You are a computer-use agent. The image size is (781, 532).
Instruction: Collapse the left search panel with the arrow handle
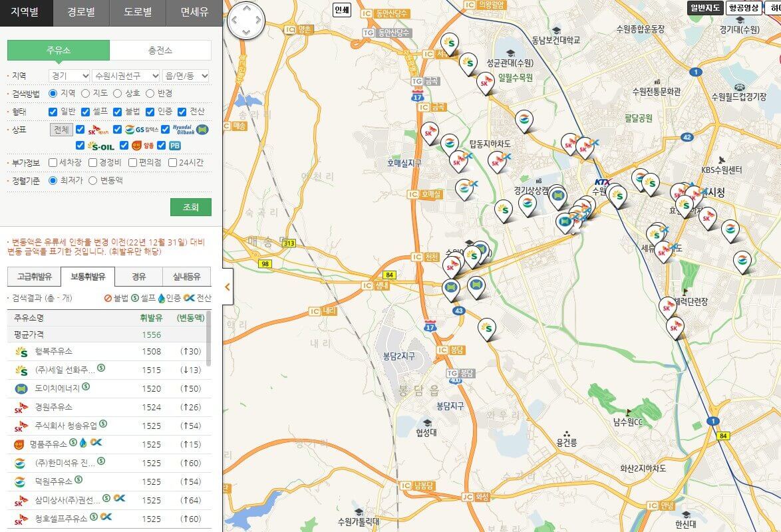[x=228, y=287]
